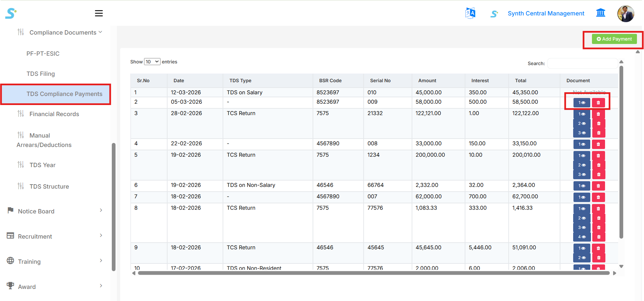Click the Training globe icon

point(10,260)
